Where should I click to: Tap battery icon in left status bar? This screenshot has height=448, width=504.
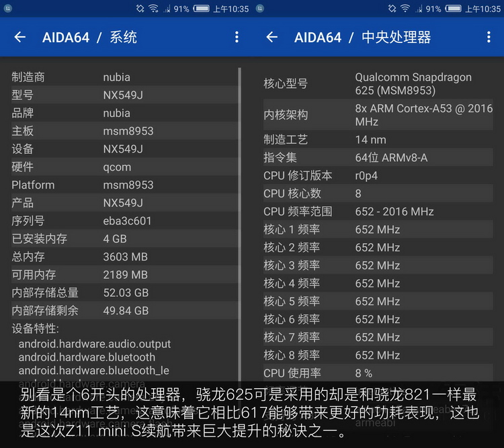[201, 8]
